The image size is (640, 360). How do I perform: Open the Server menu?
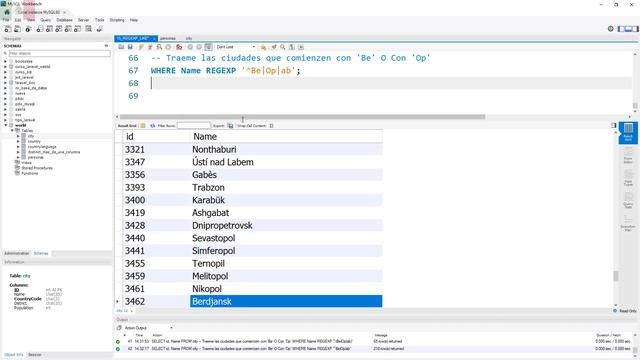pyautogui.click(x=83, y=20)
